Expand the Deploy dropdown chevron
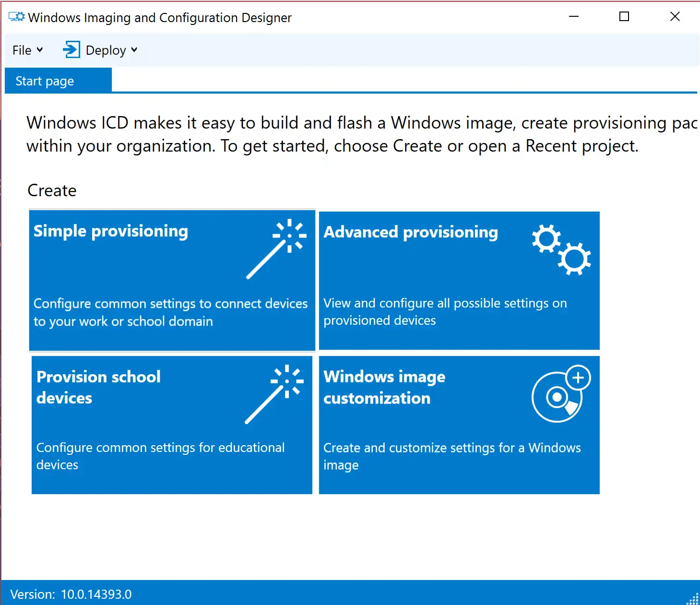700x605 pixels. [x=134, y=50]
